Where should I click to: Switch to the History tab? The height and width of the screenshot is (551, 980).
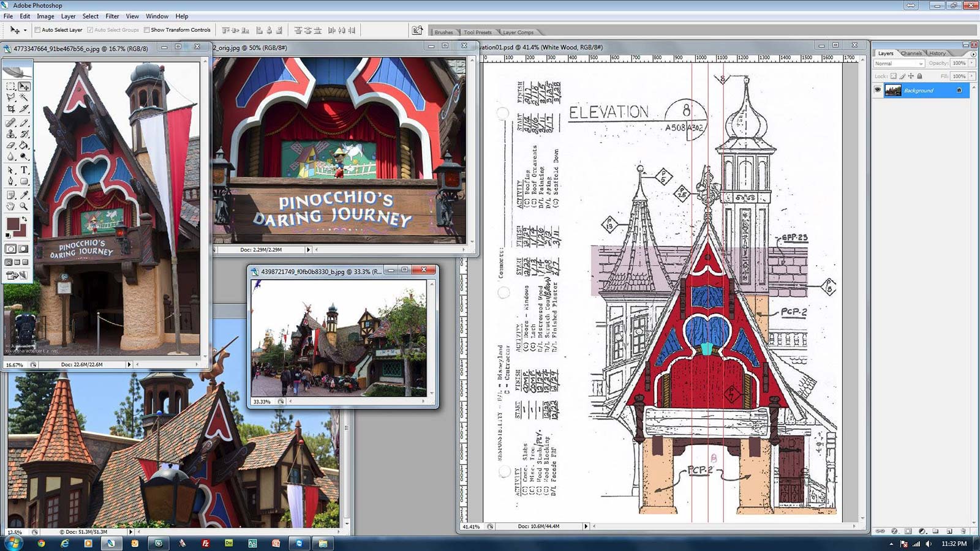click(x=937, y=54)
